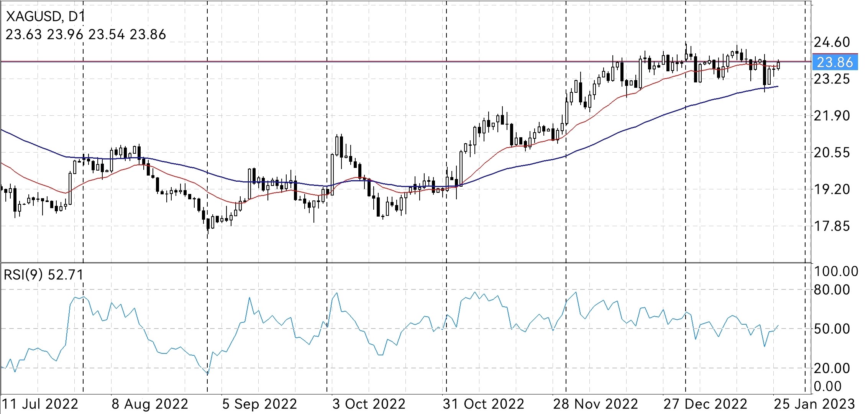Click the RSI(9) 52.71 indicator label
Viewport: 868px width, 414px height.
coord(43,274)
